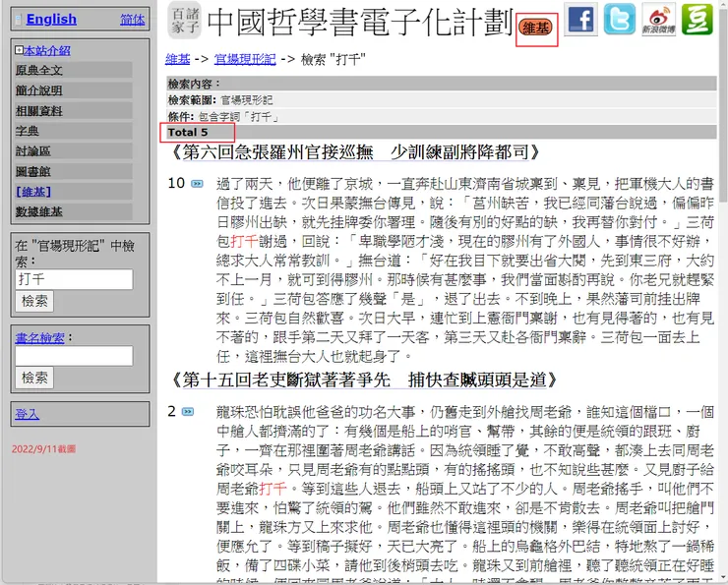This screenshot has width=728, height=585.
Task: Switch to 简体 simplified Chinese
Action: pos(133,20)
